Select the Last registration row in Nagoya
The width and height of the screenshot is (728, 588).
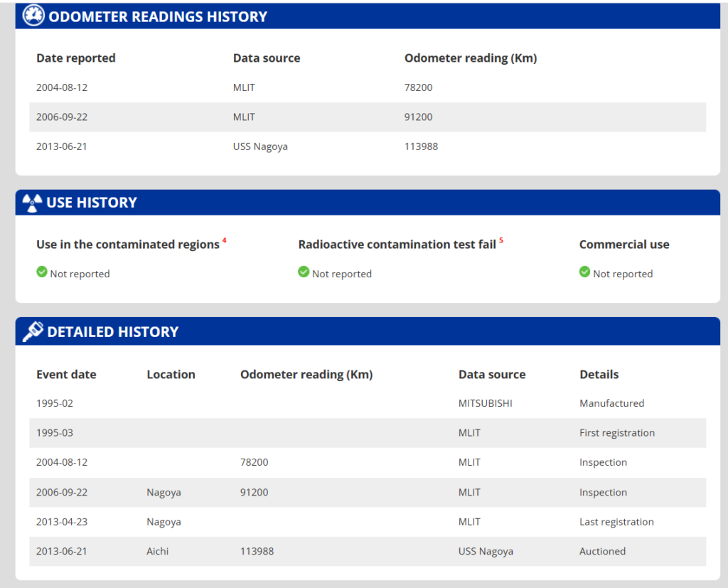click(x=368, y=522)
